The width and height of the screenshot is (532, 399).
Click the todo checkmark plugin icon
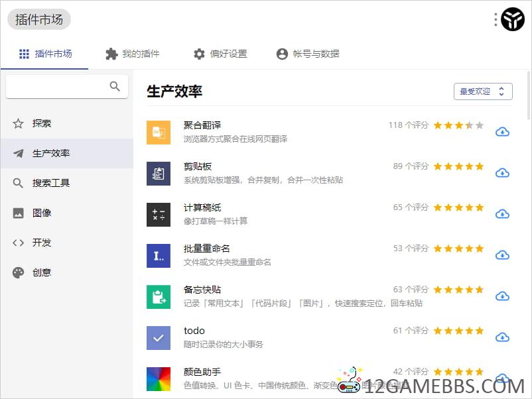pos(159,337)
